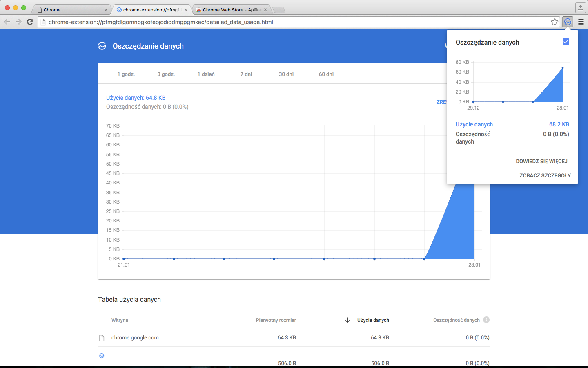Bookmark this page with the star icon
Screen dimensions: 588x368
pos(555,22)
